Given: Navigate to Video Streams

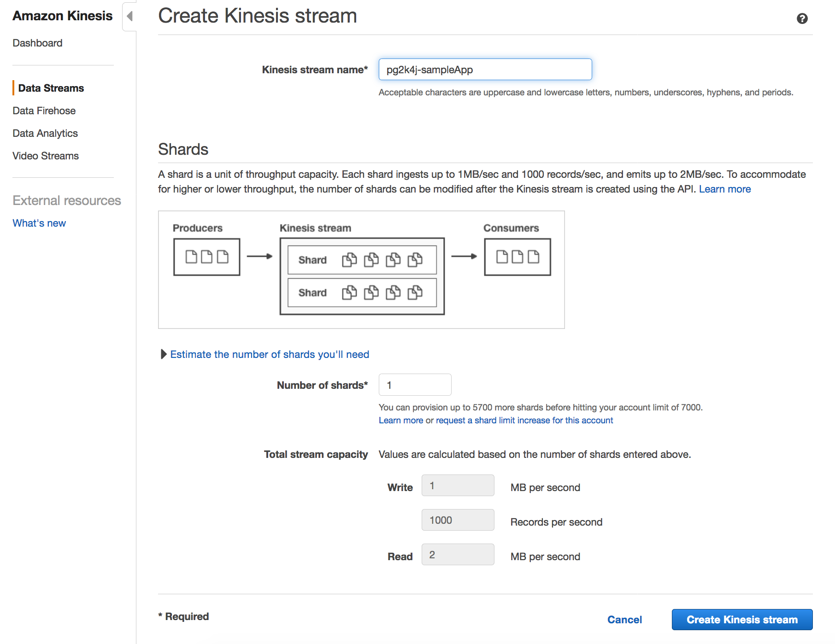Looking at the screenshot, I should tap(46, 156).
